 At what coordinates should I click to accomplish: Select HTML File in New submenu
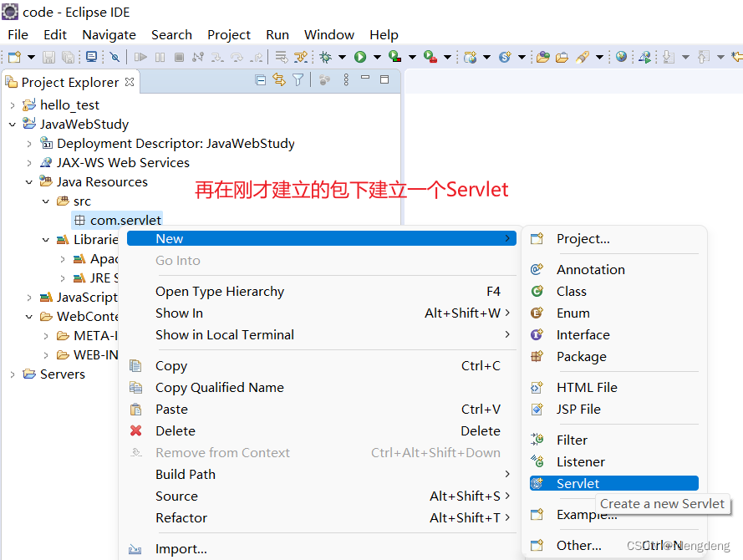[614, 388]
